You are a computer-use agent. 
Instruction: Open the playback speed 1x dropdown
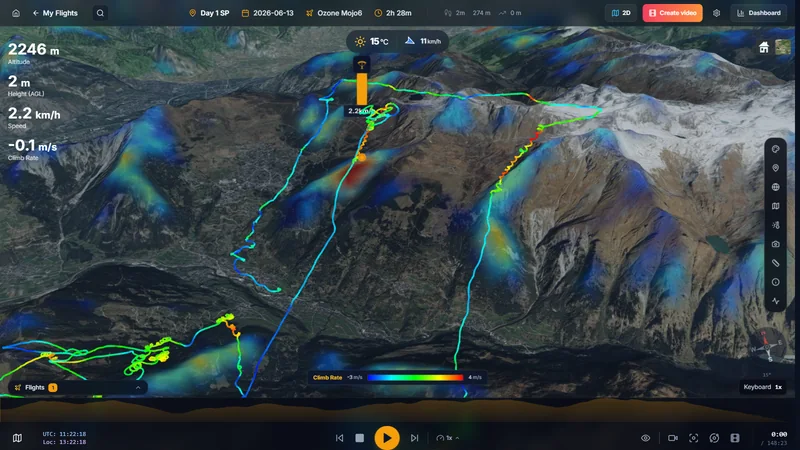448,438
